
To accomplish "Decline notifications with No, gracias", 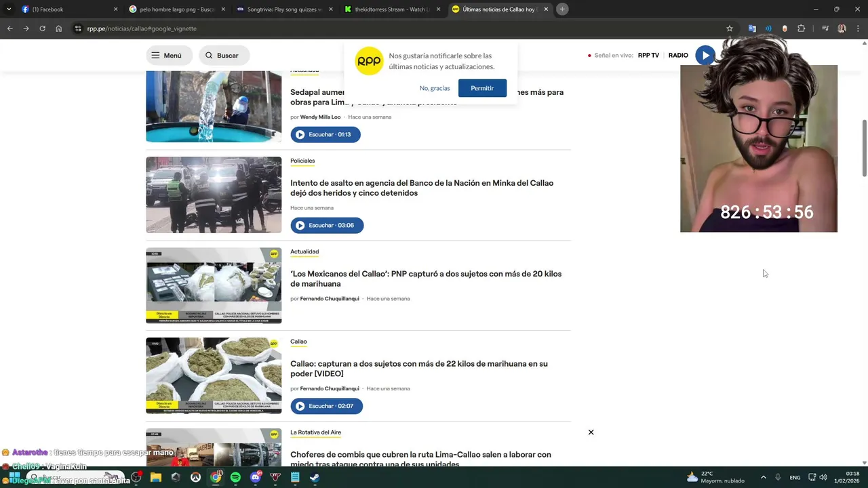I will point(435,88).
